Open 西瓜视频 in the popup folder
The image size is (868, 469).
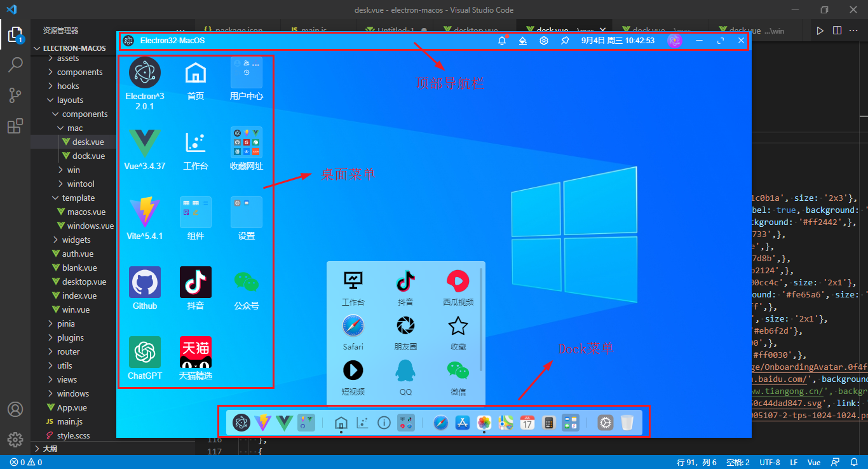(x=458, y=280)
